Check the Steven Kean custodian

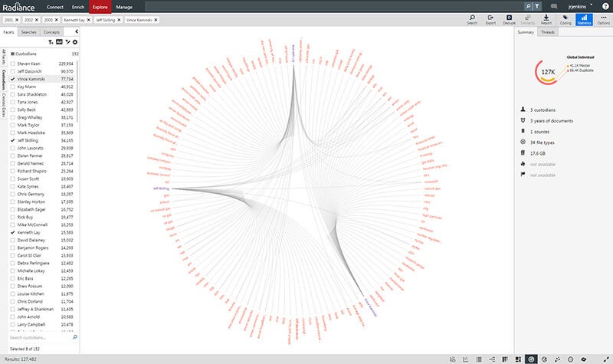12,64
